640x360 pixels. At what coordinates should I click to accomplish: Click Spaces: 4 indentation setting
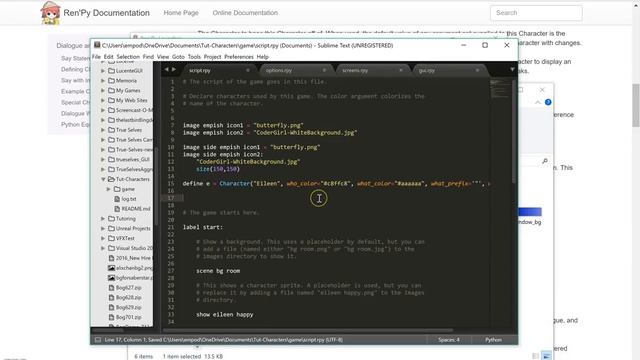click(x=449, y=340)
